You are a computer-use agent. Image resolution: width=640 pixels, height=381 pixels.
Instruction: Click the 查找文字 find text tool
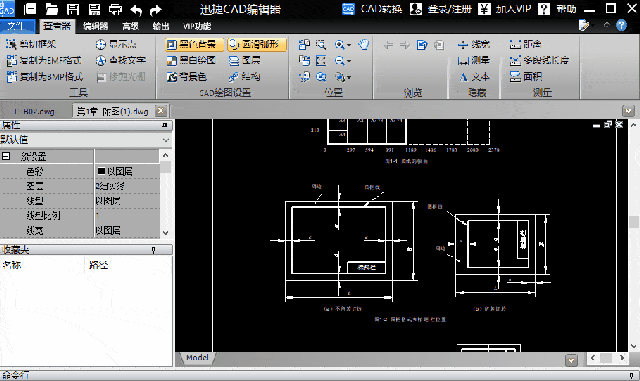coord(120,60)
